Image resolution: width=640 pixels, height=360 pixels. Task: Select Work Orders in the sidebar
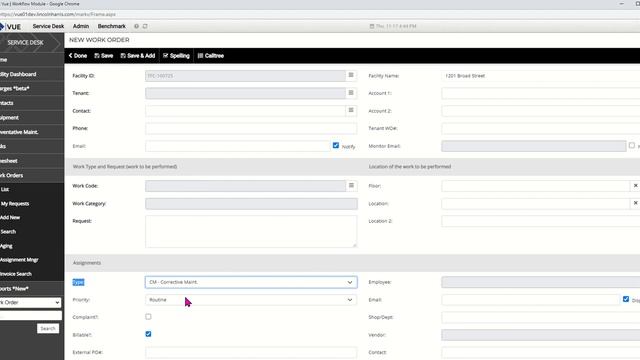pos(32,176)
